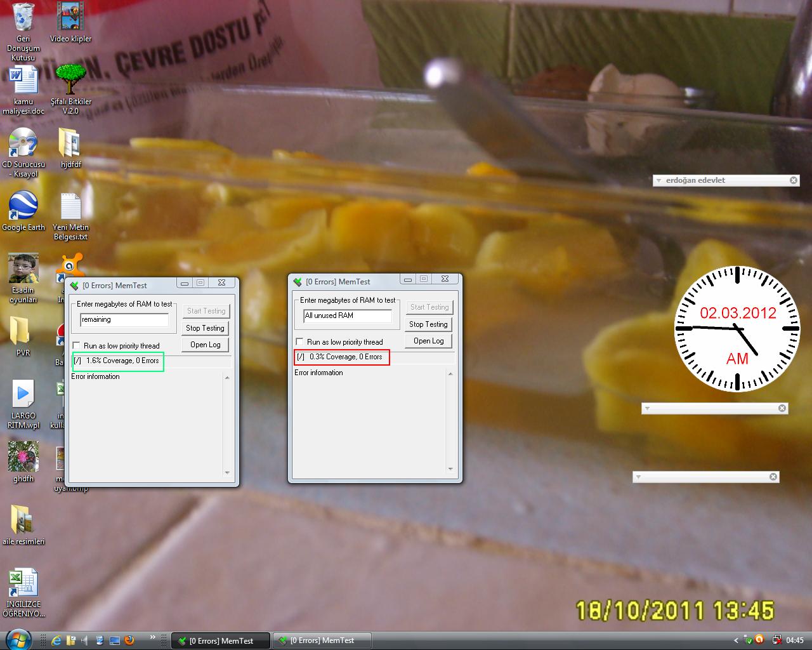The image size is (812, 650).
Task: Open the volume icon in Quick Launch
Action: 84,640
